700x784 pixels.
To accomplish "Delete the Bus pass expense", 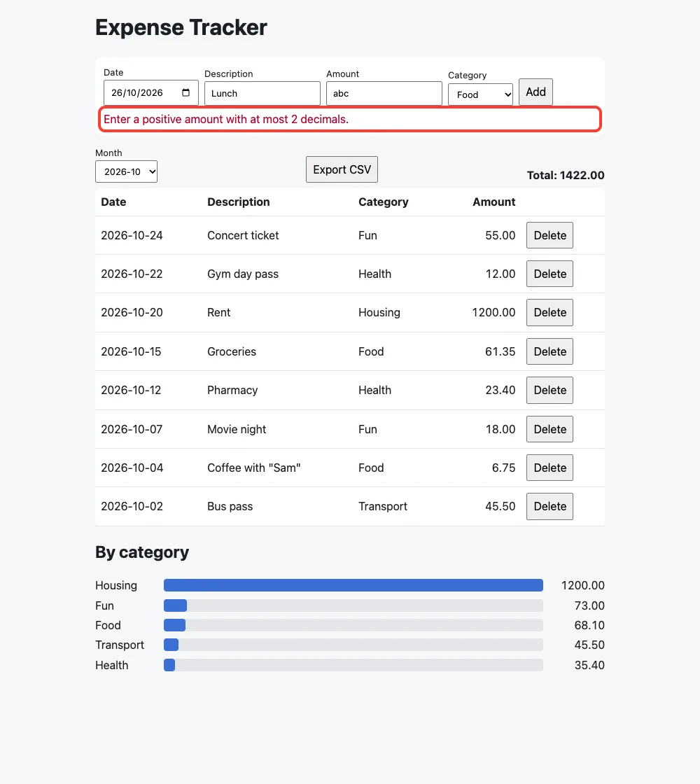I will tap(549, 507).
